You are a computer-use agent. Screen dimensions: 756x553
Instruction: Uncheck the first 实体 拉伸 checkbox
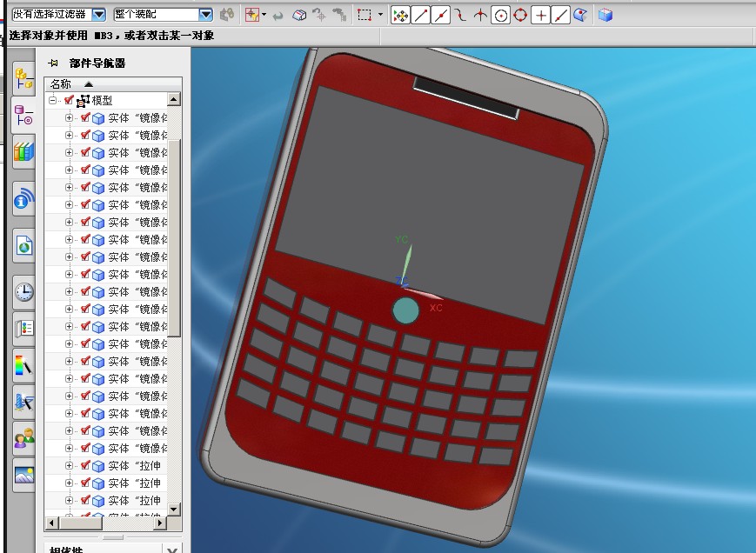85,465
